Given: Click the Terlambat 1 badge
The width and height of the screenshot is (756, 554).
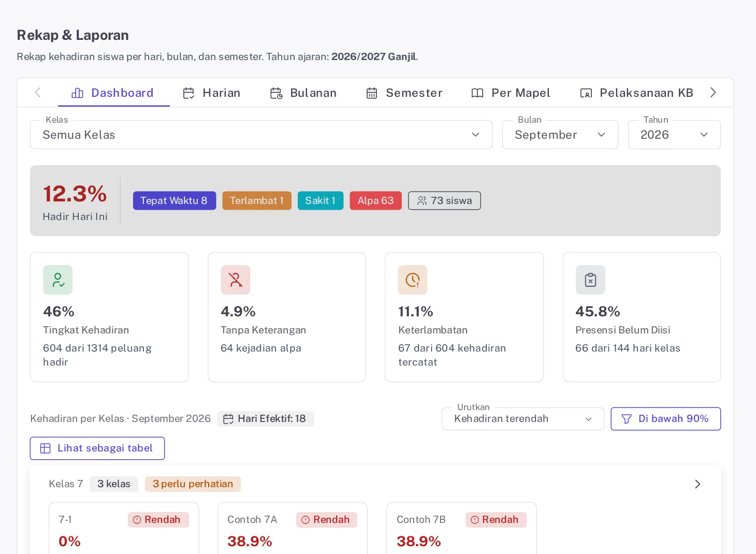Looking at the screenshot, I should [257, 201].
